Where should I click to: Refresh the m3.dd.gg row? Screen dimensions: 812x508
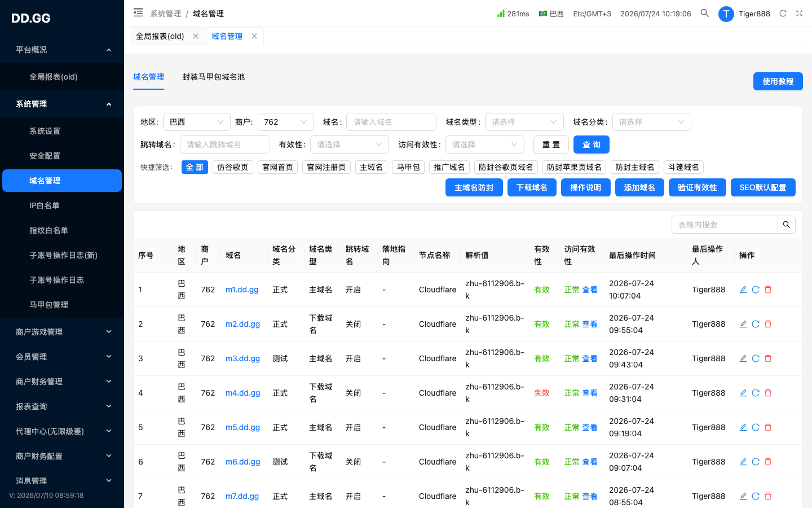pos(756,358)
